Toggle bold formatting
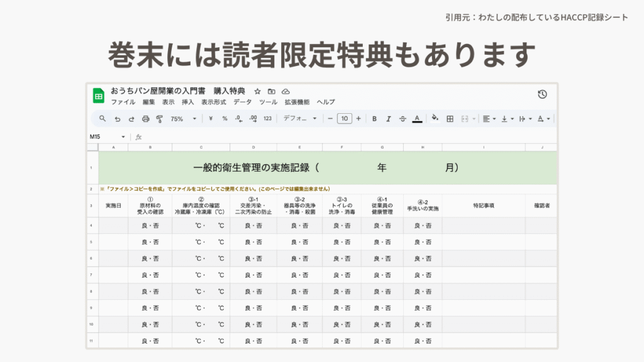 coord(374,119)
